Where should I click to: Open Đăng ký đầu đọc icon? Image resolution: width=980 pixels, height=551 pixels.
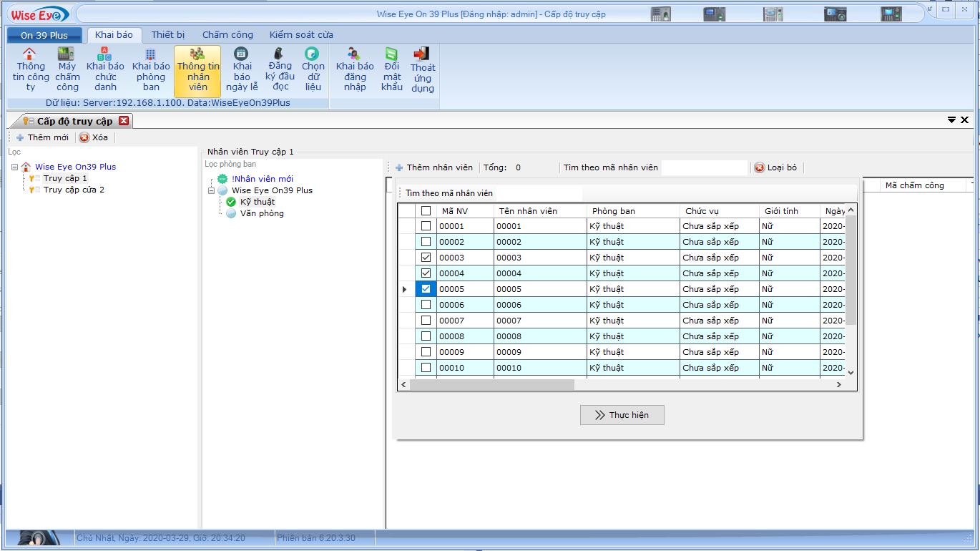pyautogui.click(x=280, y=54)
